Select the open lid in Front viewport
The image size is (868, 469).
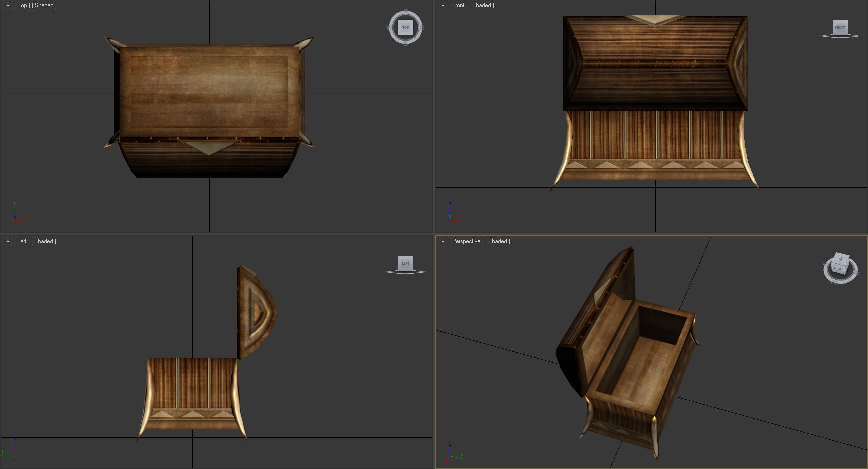[x=655, y=63]
